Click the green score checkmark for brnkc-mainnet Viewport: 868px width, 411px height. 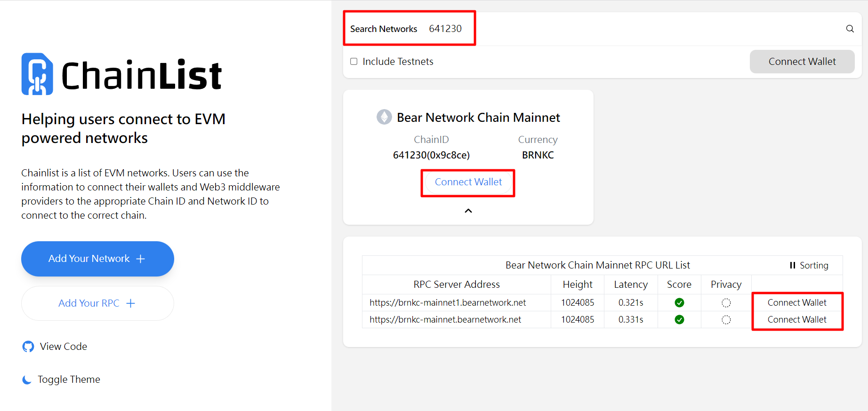tap(679, 320)
